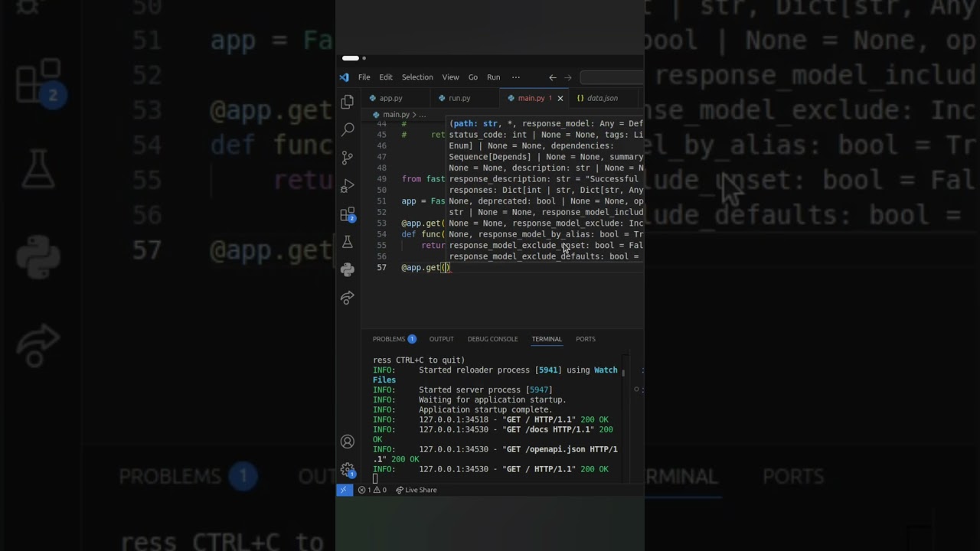Click the terminal scrollbar thumb
The image size is (980, 551).
click(x=624, y=373)
